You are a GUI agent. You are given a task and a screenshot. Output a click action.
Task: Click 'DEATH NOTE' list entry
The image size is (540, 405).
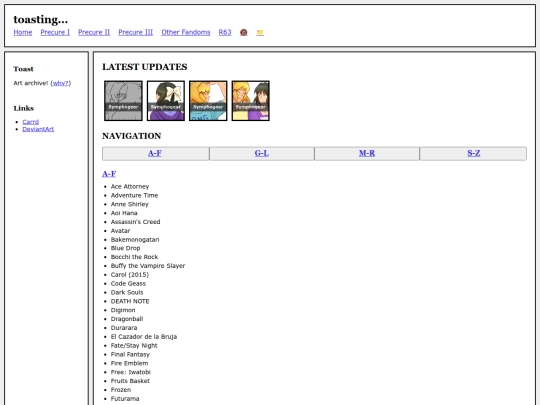(x=130, y=301)
